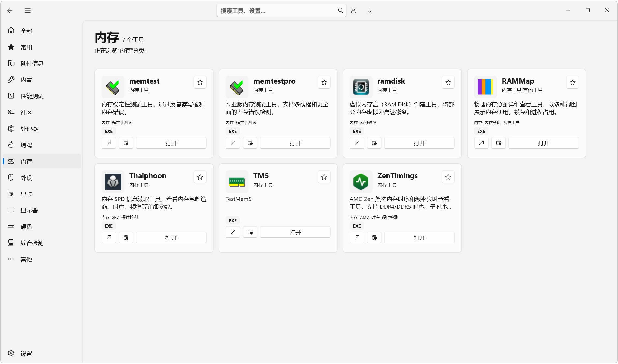Open the downloads icon in title bar
This screenshot has width=618, height=364.
tap(370, 11)
